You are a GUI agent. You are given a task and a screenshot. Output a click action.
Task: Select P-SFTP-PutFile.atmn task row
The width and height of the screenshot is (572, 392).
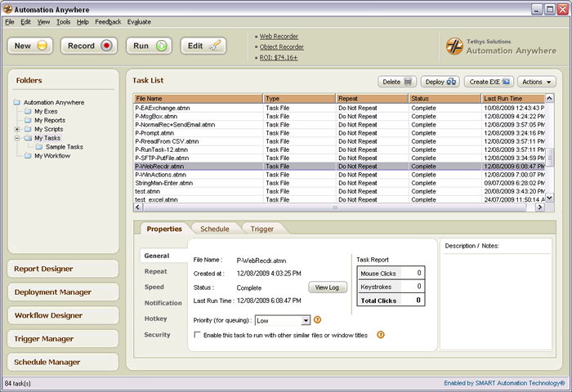click(339, 158)
